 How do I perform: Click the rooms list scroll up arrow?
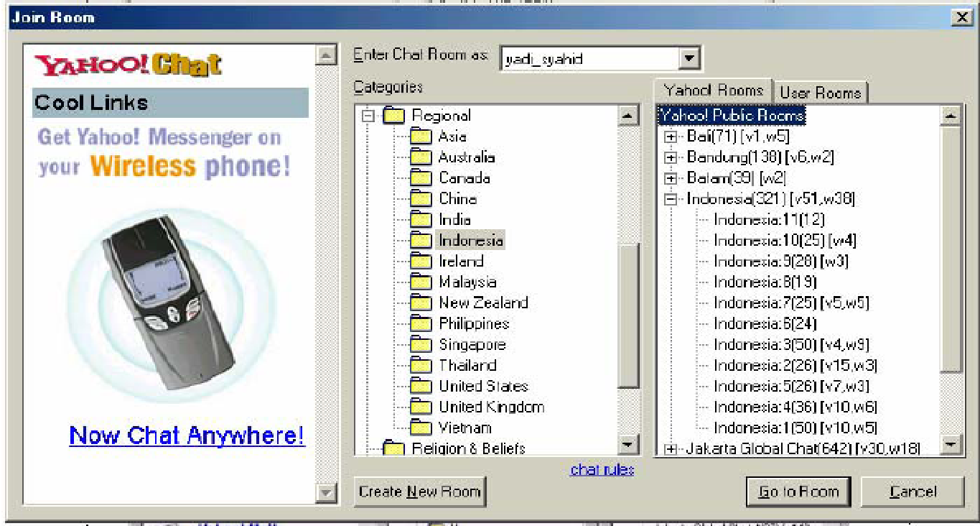pos(951,116)
